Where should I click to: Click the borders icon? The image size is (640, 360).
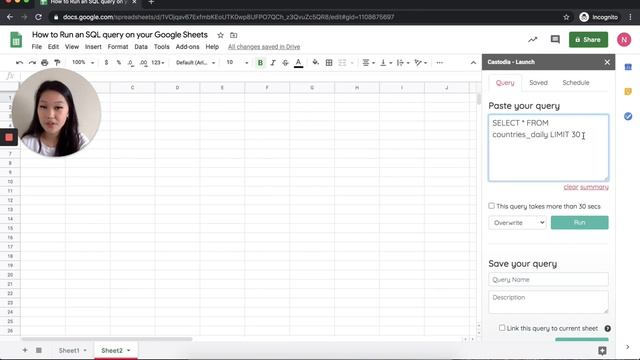tap(329, 63)
